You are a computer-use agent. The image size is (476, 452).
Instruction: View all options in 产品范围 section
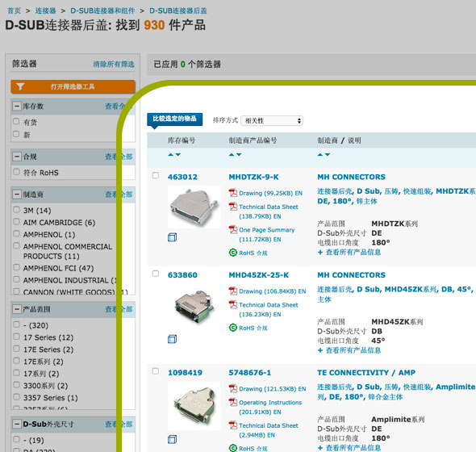coord(119,309)
